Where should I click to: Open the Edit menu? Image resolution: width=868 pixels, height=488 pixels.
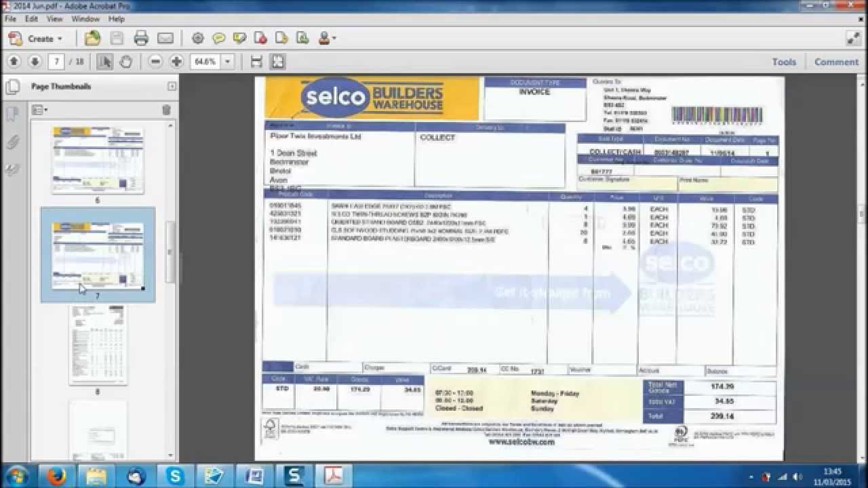click(x=32, y=19)
